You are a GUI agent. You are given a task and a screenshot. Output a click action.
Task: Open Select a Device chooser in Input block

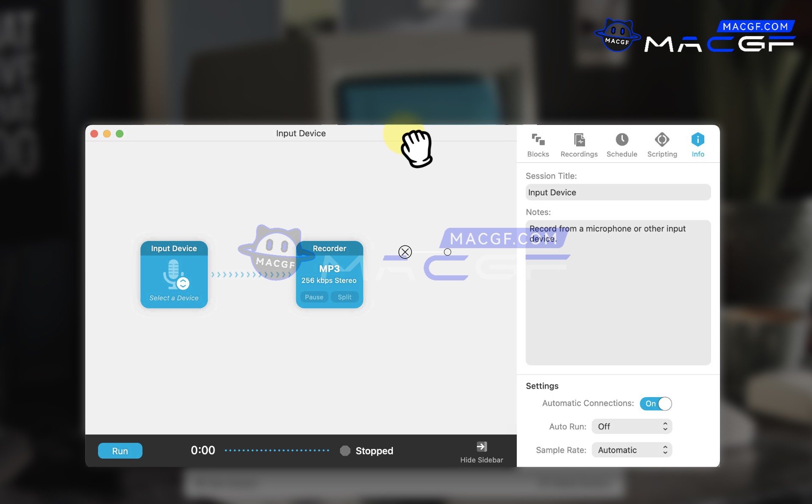(x=174, y=298)
